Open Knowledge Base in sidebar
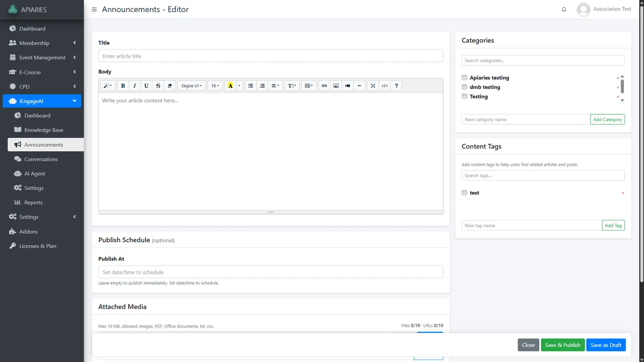Screen dimensions: 644x362 click(45, 130)
